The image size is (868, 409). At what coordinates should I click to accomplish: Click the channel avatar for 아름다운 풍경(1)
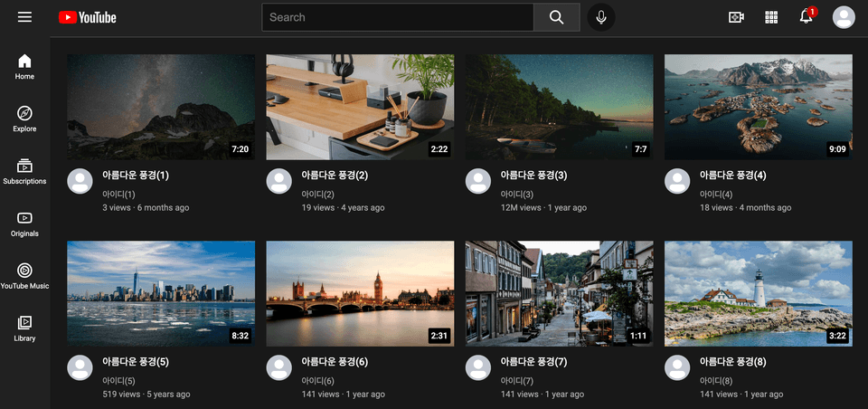click(80, 181)
